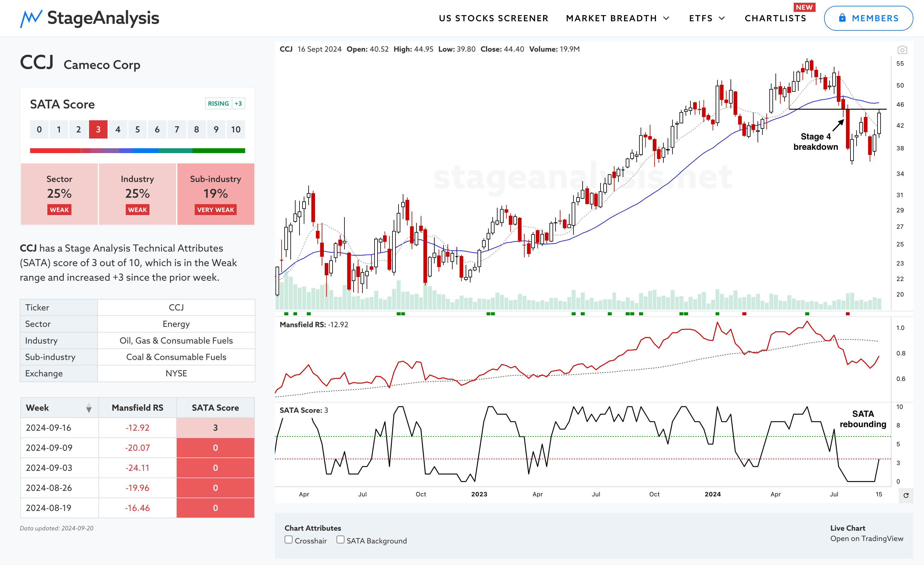Viewport: 924px width, 565px height.
Task: Click the SATA Score column header
Action: point(215,408)
